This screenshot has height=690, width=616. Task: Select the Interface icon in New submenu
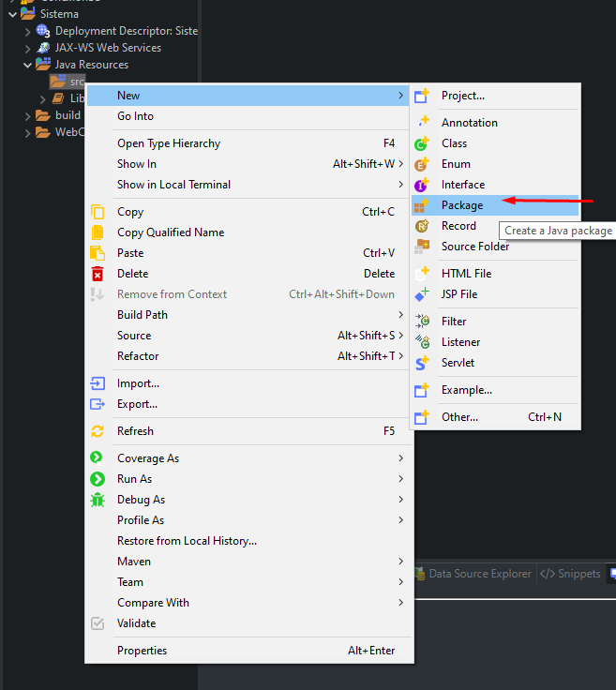(422, 185)
